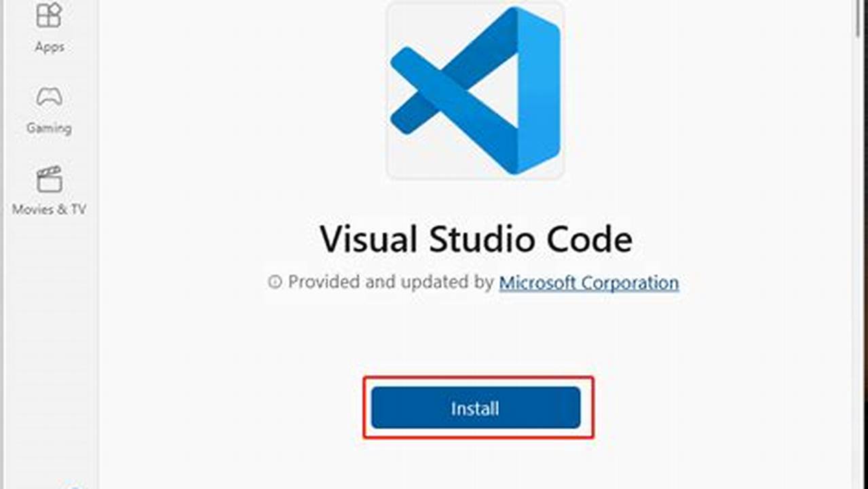Click the info icon beside 'Provided and updated by'

tap(274, 282)
